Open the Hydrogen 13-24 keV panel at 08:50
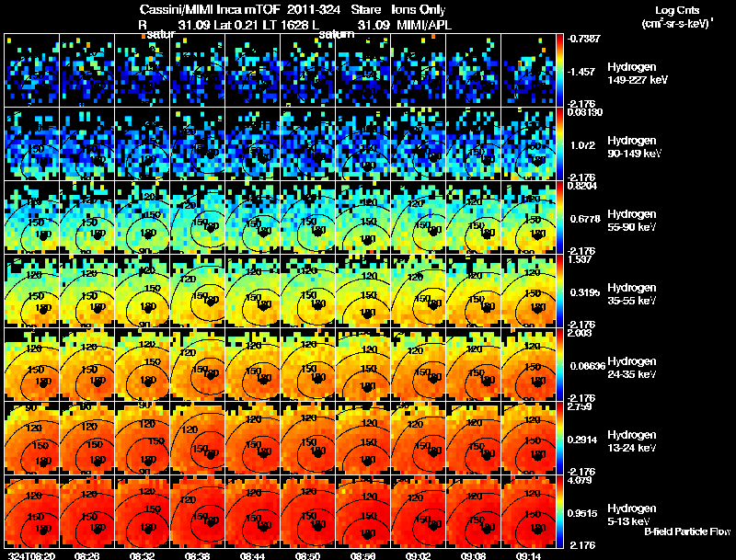Image resolution: width=736 pixels, height=560 pixels. point(308,439)
